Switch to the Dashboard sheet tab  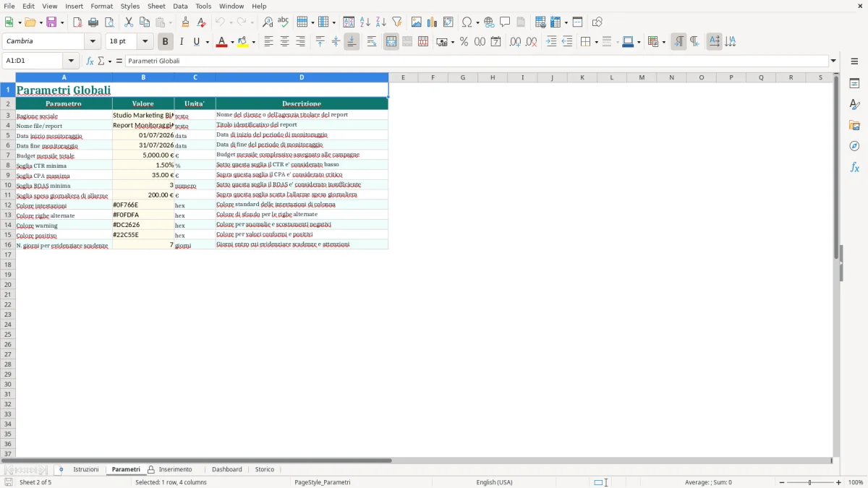coord(227,470)
